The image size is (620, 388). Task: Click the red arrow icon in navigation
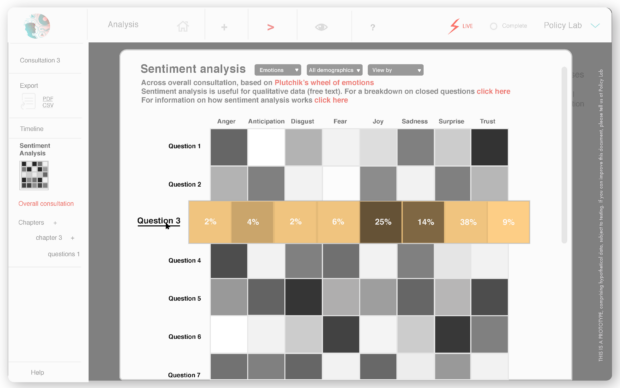coord(270,27)
